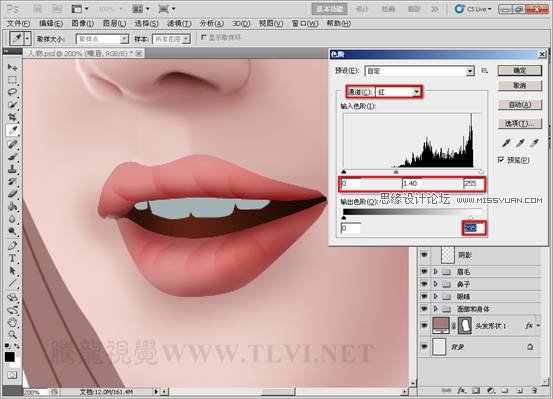Open the 编辑 menu
The height and width of the screenshot is (399, 553).
pyautogui.click(x=51, y=23)
